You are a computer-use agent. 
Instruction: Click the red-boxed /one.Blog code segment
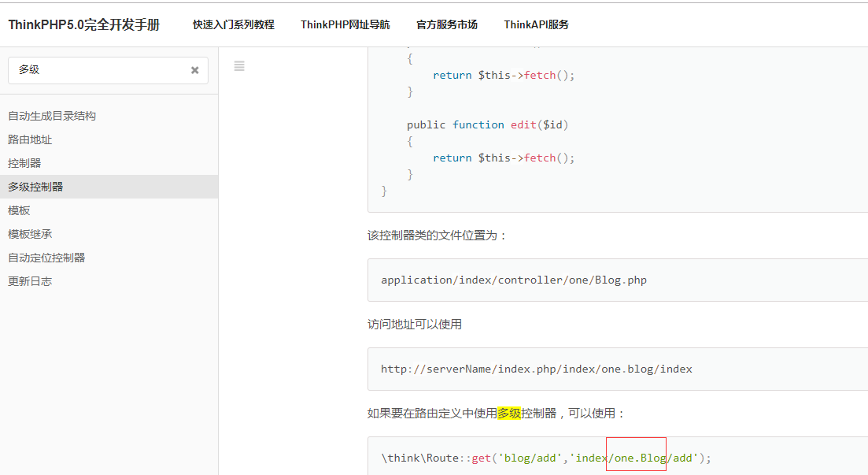point(635,457)
